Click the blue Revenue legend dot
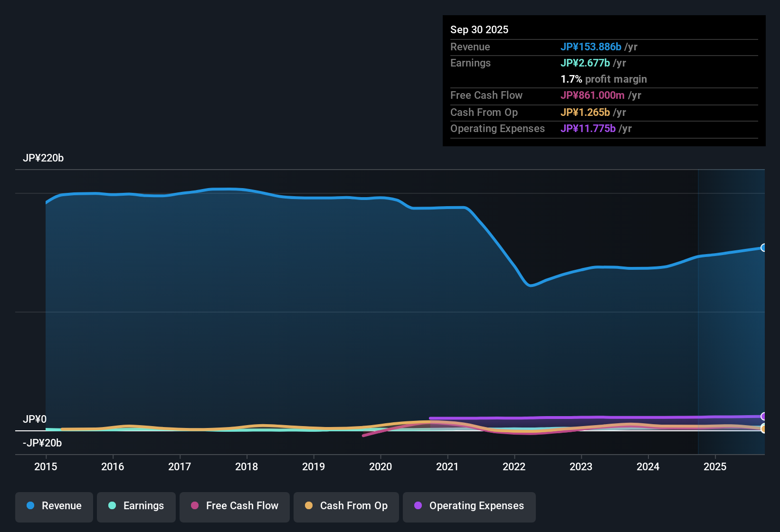The height and width of the screenshot is (532, 780). [30, 506]
